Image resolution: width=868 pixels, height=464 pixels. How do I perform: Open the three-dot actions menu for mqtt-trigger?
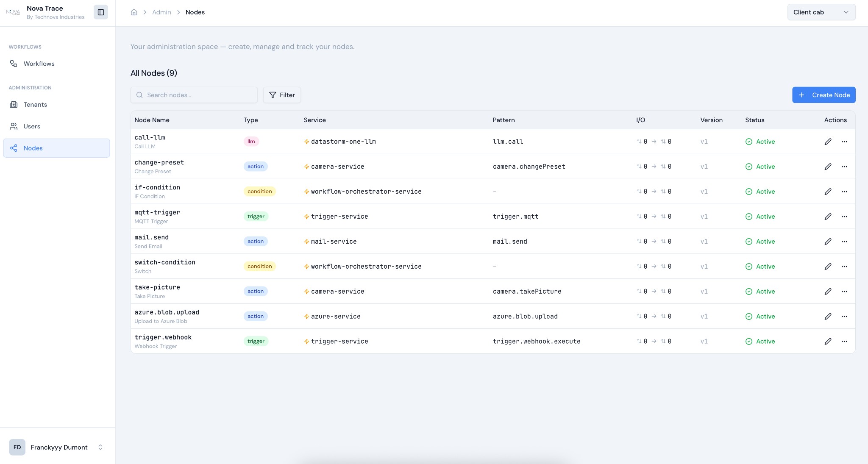[x=845, y=216]
